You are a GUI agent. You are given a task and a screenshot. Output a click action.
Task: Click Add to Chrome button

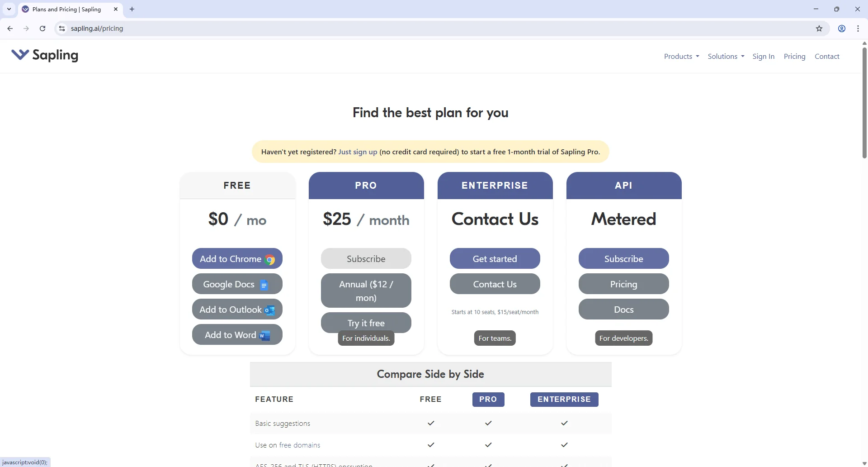click(237, 259)
